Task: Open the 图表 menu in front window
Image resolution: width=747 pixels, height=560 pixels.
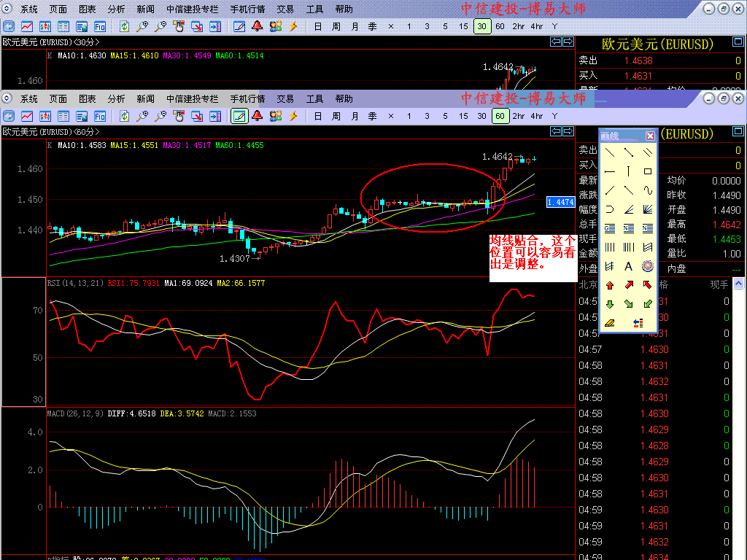Action: tap(88, 99)
